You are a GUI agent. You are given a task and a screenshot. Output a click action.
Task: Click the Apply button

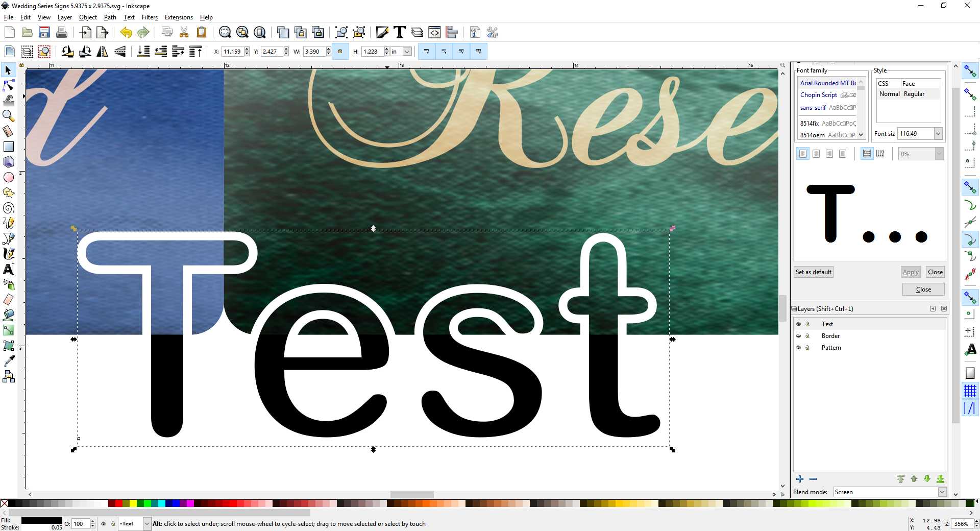pos(910,272)
